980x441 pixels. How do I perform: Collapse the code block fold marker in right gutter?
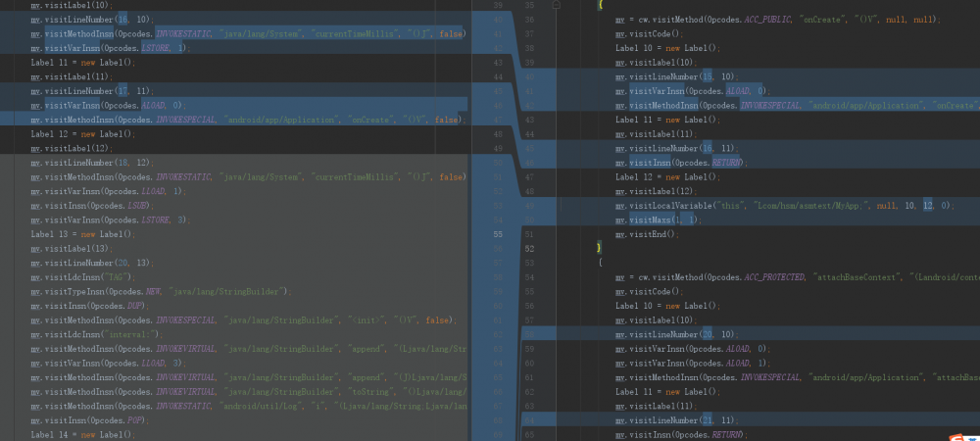pyautogui.click(x=557, y=5)
